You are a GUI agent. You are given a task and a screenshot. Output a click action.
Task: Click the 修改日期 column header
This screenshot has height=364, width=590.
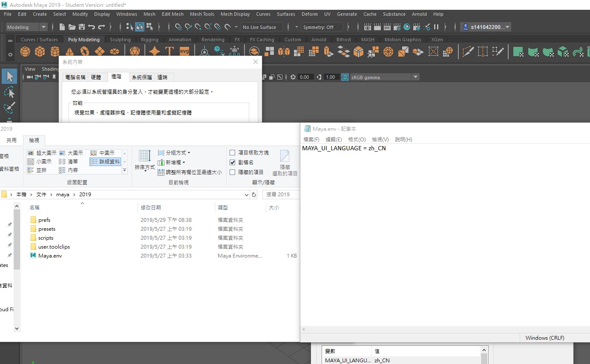click(151, 207)
